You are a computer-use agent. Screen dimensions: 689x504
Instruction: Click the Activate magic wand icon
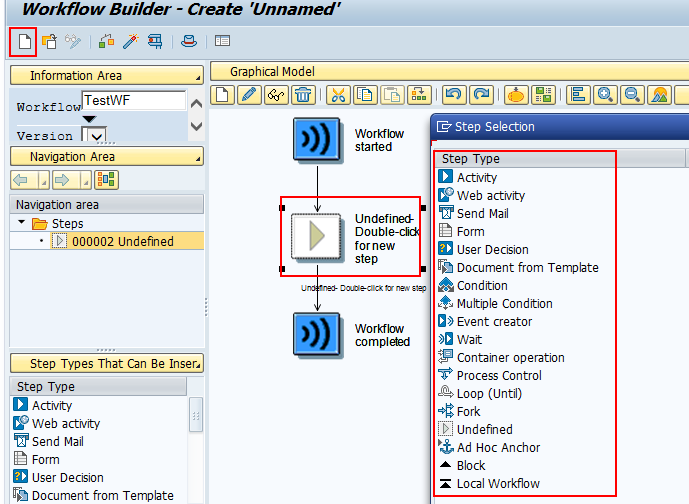tap(131, 41)
